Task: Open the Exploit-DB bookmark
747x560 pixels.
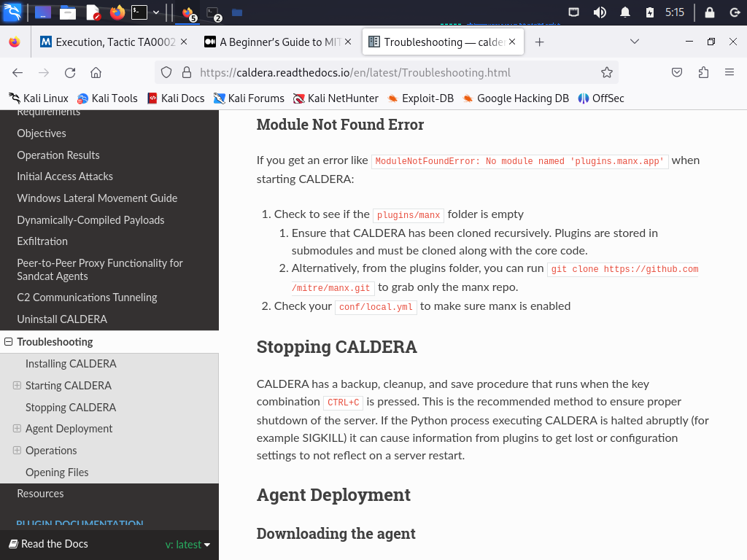Action: coord(427,98)
